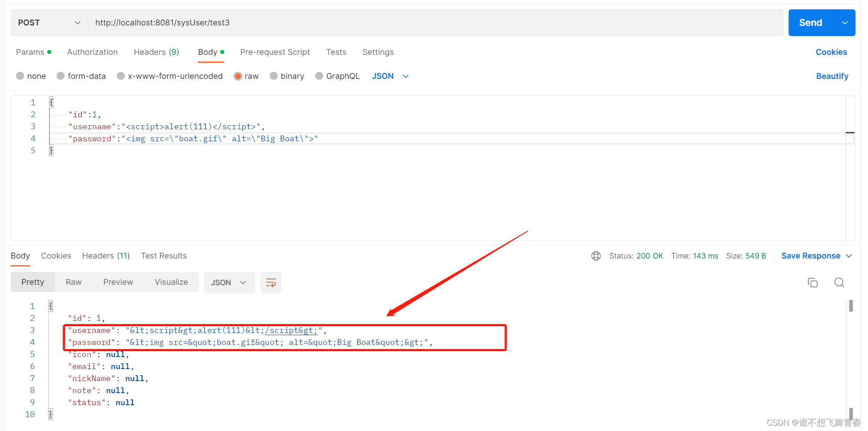Open the response Cookies tab
Screen dimensions: 868x431
[x=56, y=256]
